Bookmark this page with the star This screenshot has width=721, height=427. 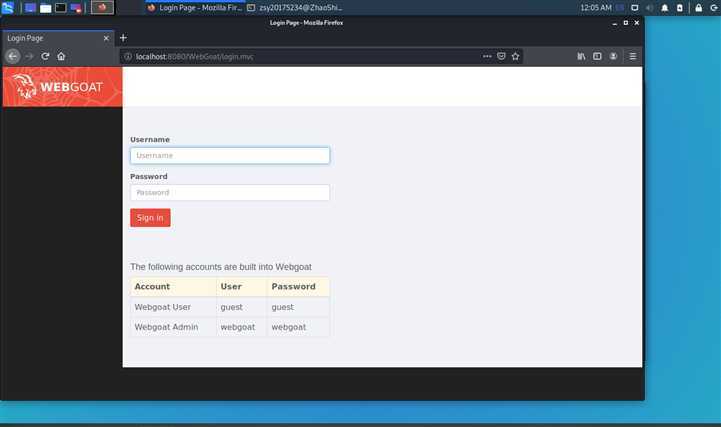(x=515, y=56)
